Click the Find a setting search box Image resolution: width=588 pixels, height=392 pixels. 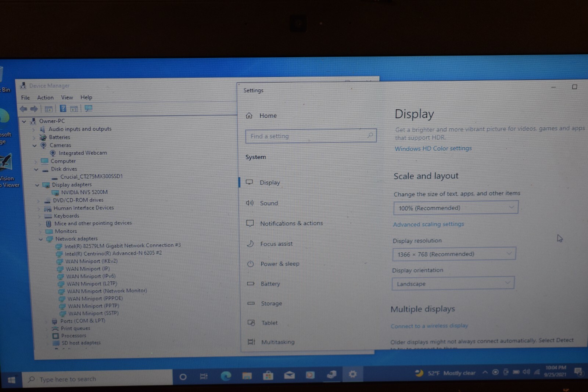[311, 136]
